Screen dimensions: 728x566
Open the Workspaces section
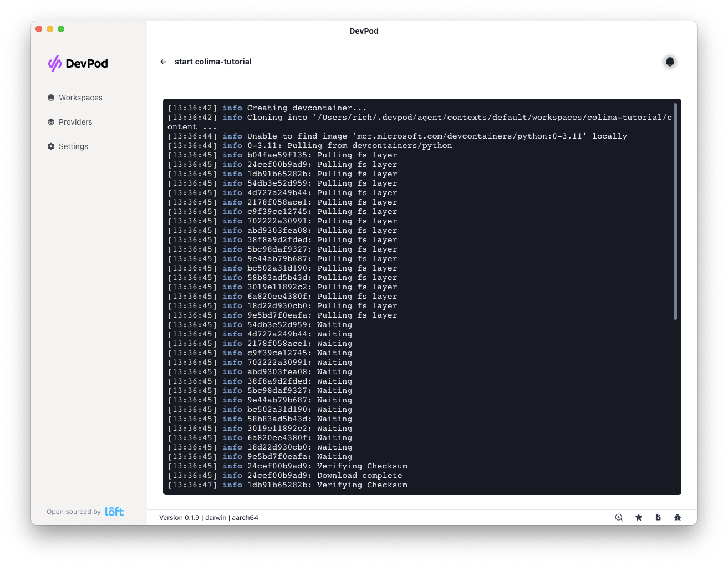pyautogui.click(x=75, y=98)
